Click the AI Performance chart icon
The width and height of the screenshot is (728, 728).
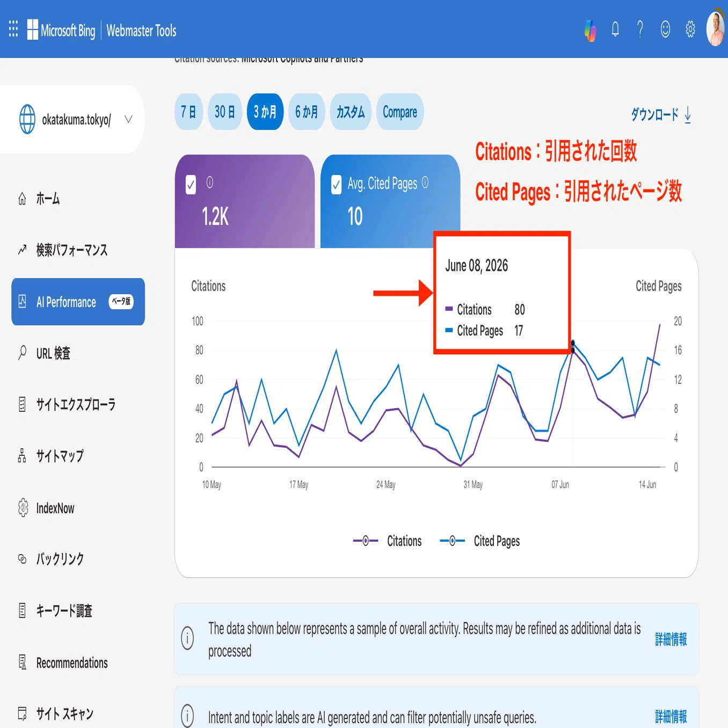point(22,301)
